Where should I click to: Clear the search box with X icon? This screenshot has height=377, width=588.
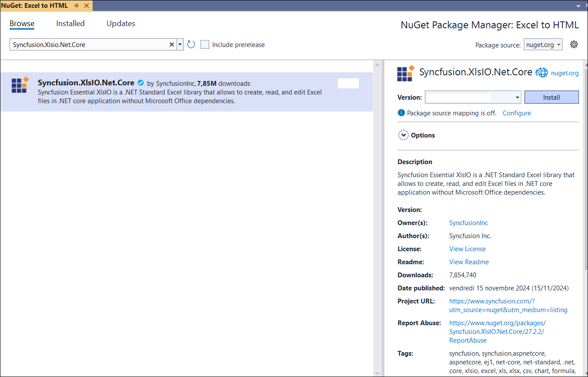(171, 44)
